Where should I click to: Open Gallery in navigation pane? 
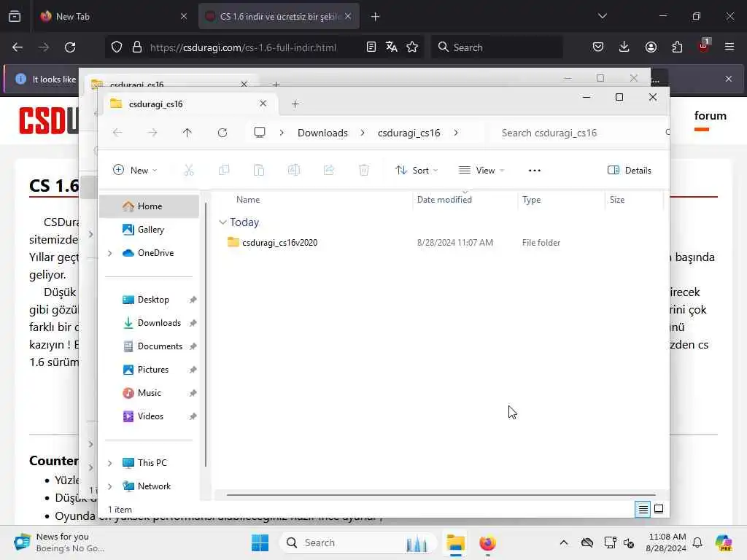pyautogui.click(x=149, y=230)
